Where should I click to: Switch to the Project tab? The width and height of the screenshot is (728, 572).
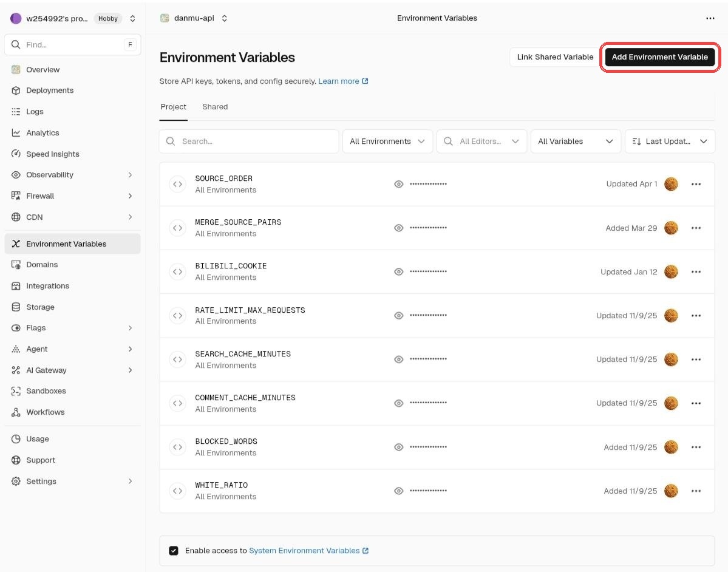173,107
